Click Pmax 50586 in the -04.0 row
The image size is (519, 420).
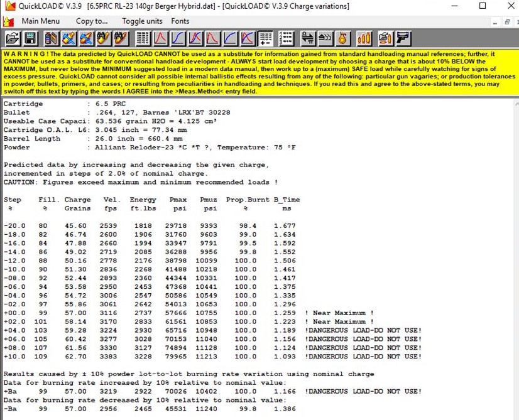coord(176,295)
